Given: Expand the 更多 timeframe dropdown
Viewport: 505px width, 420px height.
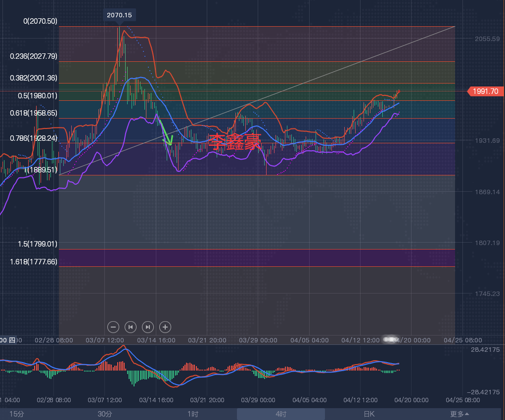Looking at the screenshot, I should tap(459, 414).
